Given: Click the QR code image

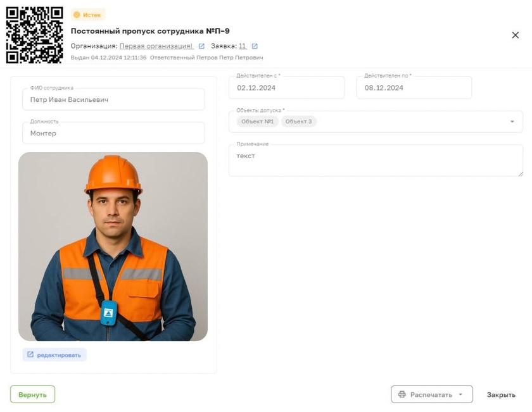Looking at the screenshot, I should pos(34,35).
